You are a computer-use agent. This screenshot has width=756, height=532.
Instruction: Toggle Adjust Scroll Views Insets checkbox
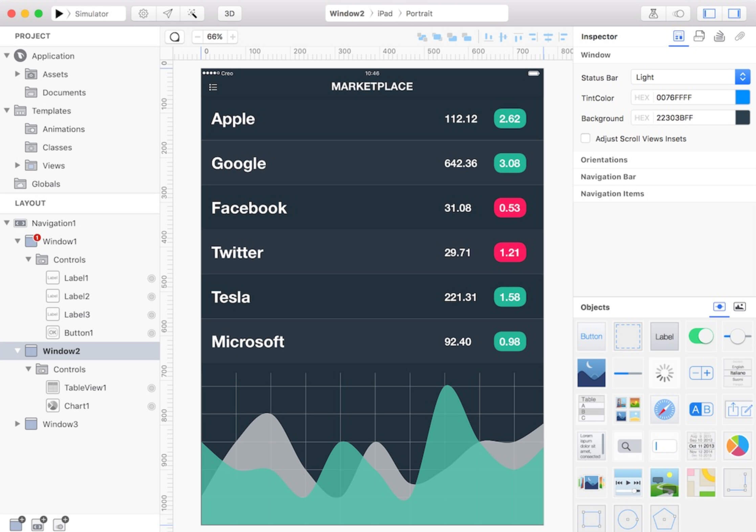587,138
